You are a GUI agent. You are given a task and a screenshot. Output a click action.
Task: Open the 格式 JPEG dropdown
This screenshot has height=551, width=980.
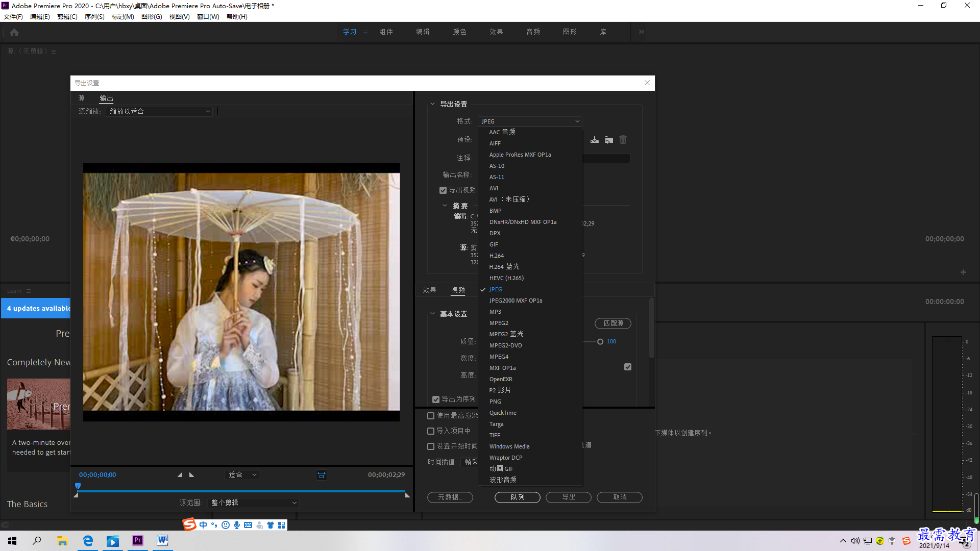530,121
